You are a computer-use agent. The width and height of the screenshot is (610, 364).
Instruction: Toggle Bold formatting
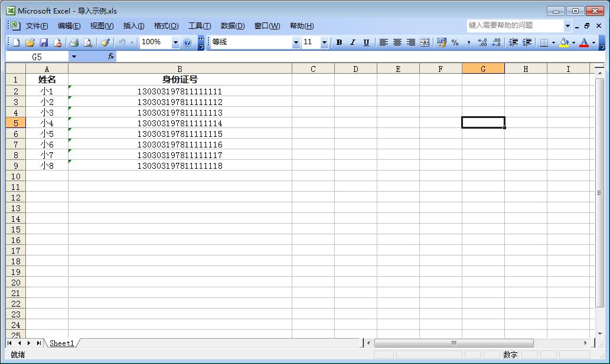pos(339,42)
